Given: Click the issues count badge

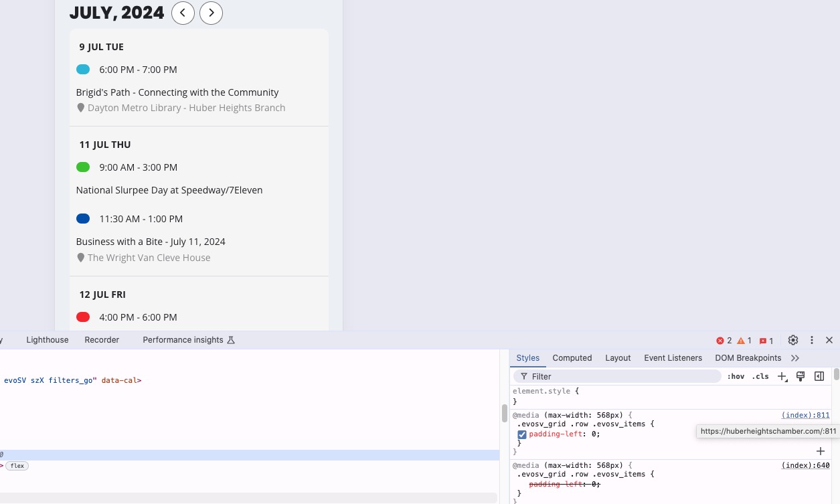Looking at the screenshot, I should coord(766,341).
